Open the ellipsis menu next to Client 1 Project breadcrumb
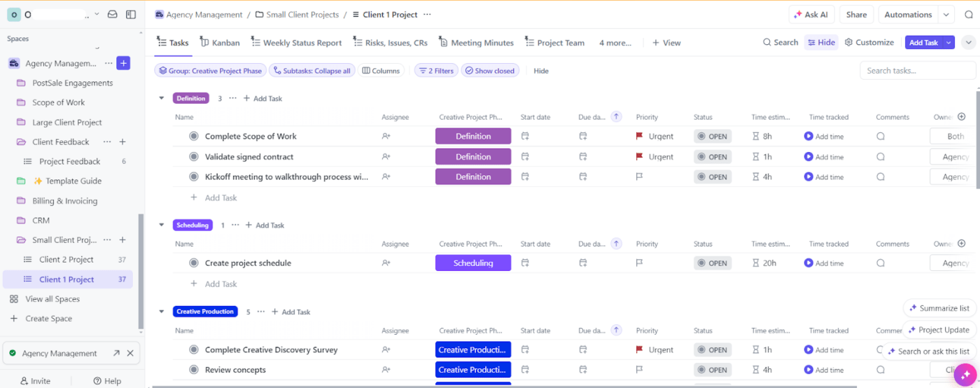This screenshot has width=980, height=388. click(x=428, y=15)
